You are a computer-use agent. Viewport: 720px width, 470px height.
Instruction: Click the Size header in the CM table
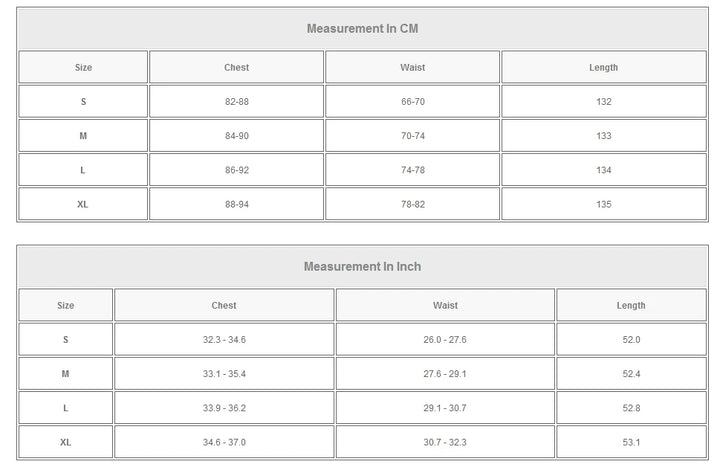[83, 68]
